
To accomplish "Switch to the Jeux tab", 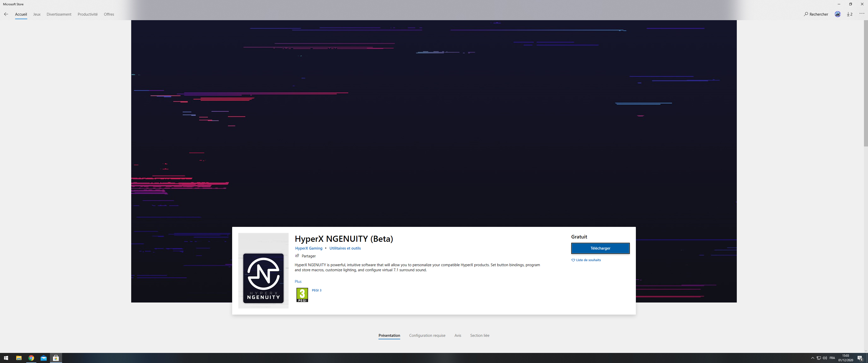I will 37,14.
